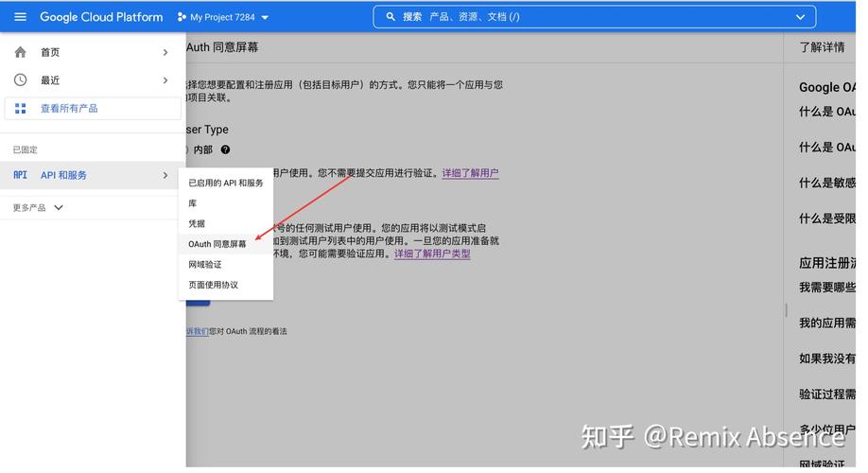Click the Google Cloud Platform logo
Image resolution: width=868 pixels, height=473 pixels.
pyautogui.click(x=101, y=17)
